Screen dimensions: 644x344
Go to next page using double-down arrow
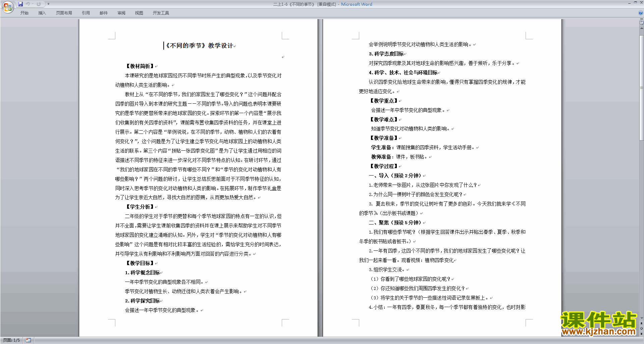pos(642,334)
